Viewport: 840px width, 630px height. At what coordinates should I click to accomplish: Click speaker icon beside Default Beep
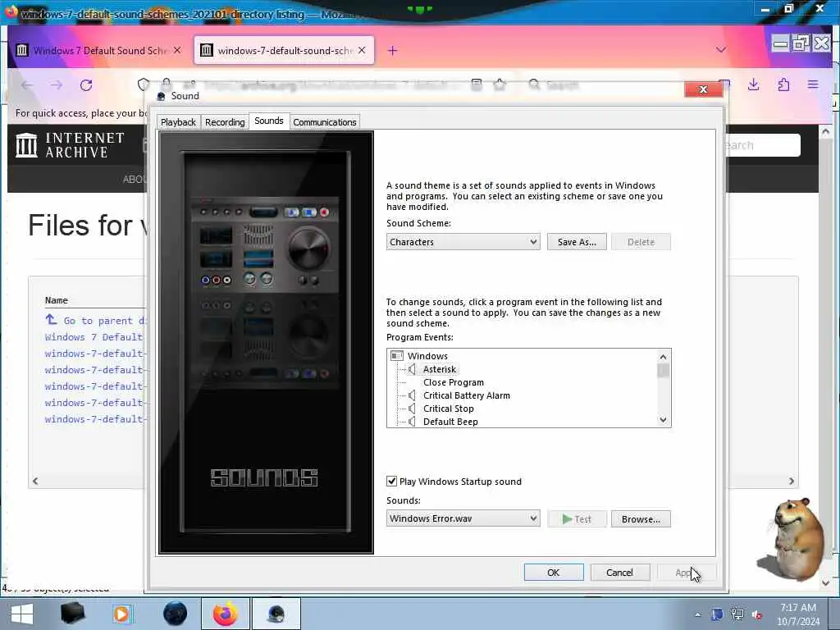[x=412, y=422]
